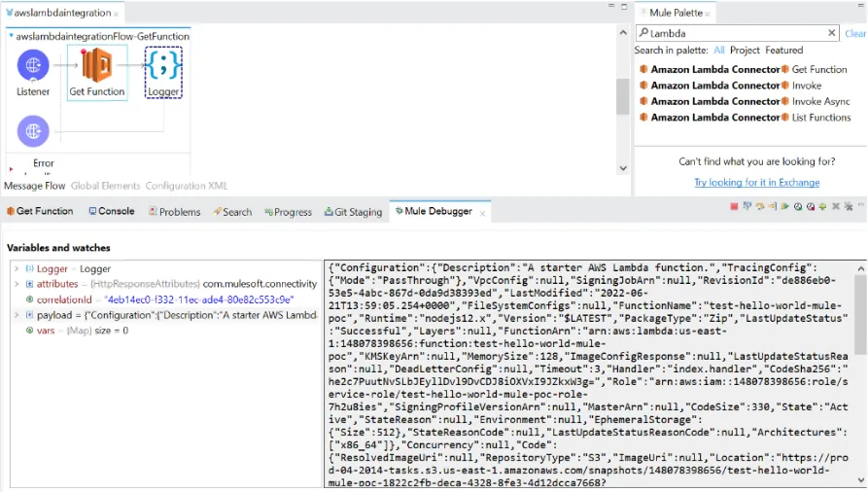
Task: Click the magnifier icon in palette search
Action: (x=643, y=33)
